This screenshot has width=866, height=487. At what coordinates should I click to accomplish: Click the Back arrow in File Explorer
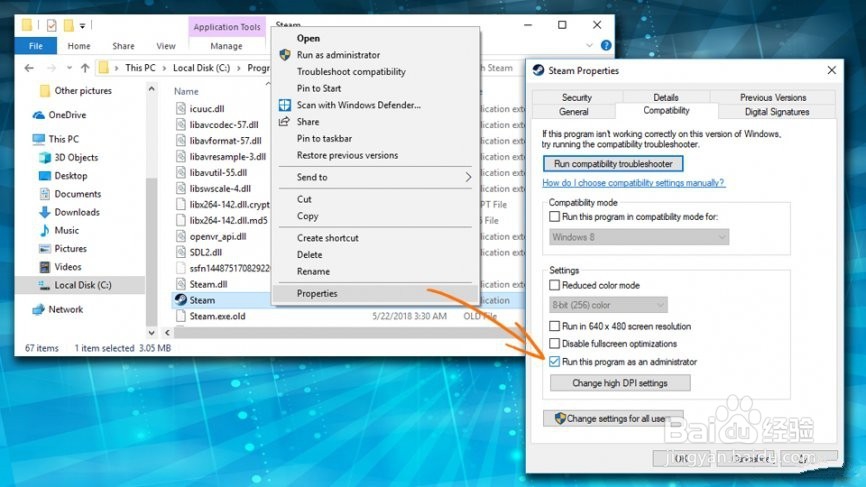(x=29, y=68)
